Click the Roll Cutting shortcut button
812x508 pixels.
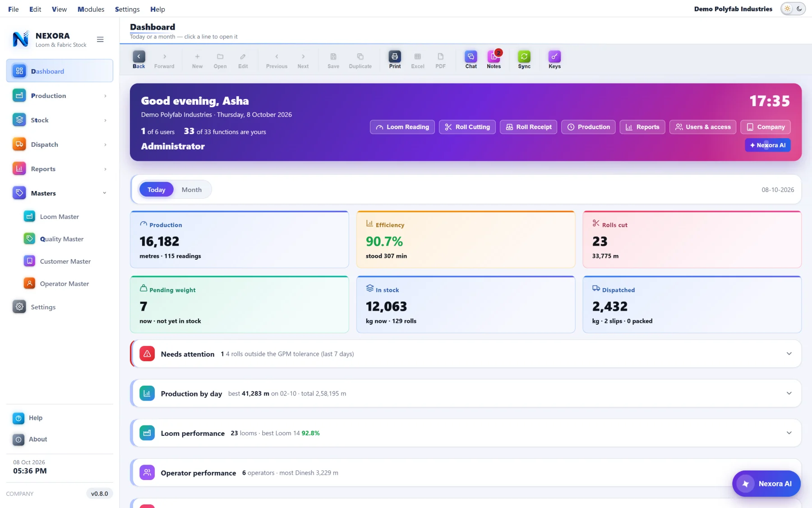pos(467,127)
